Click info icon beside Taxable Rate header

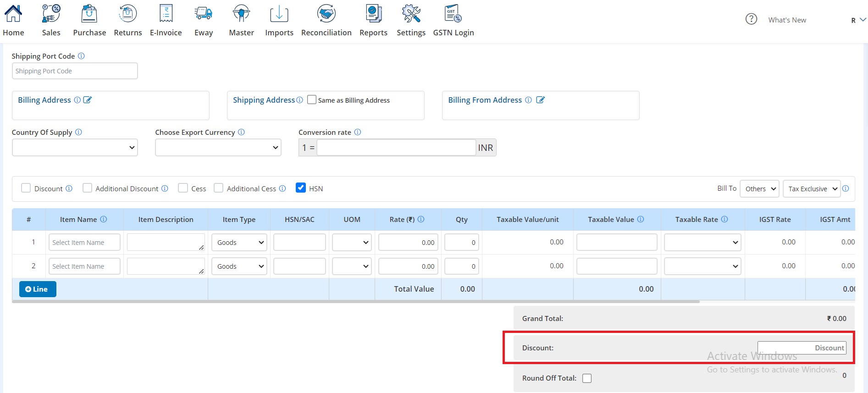(x=724, y=219)
